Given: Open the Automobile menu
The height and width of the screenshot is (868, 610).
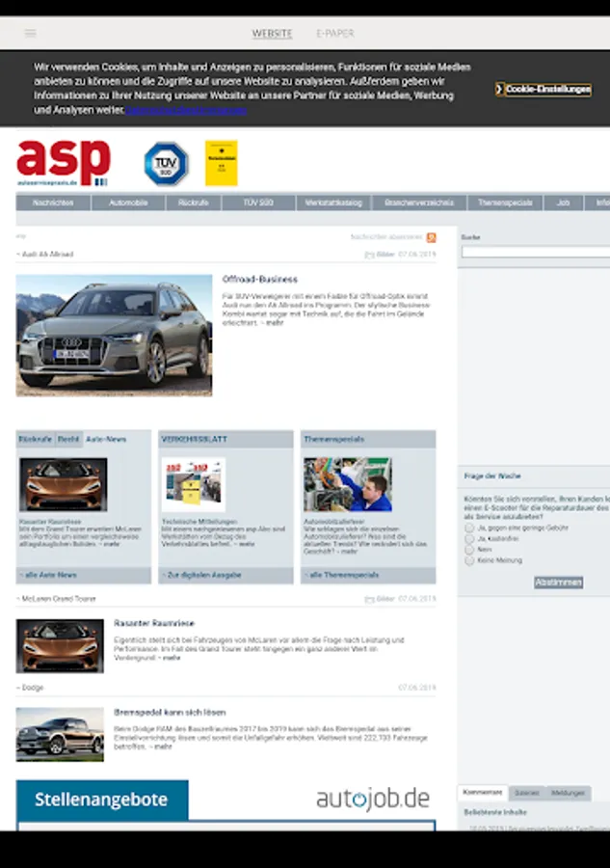Looking at the screenshot, I should coord(128,203).
